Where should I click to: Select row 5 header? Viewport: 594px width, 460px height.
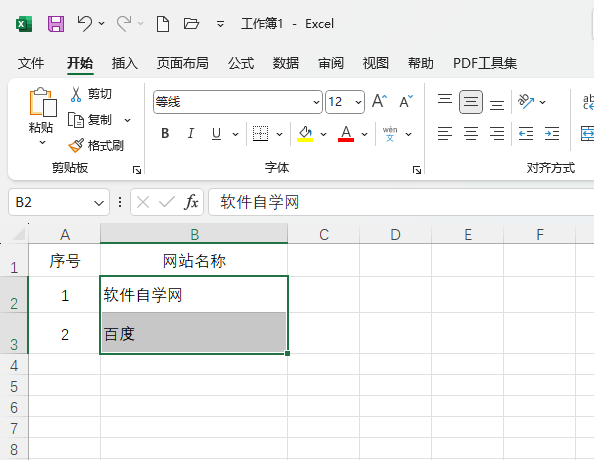(x=14, y=386)
